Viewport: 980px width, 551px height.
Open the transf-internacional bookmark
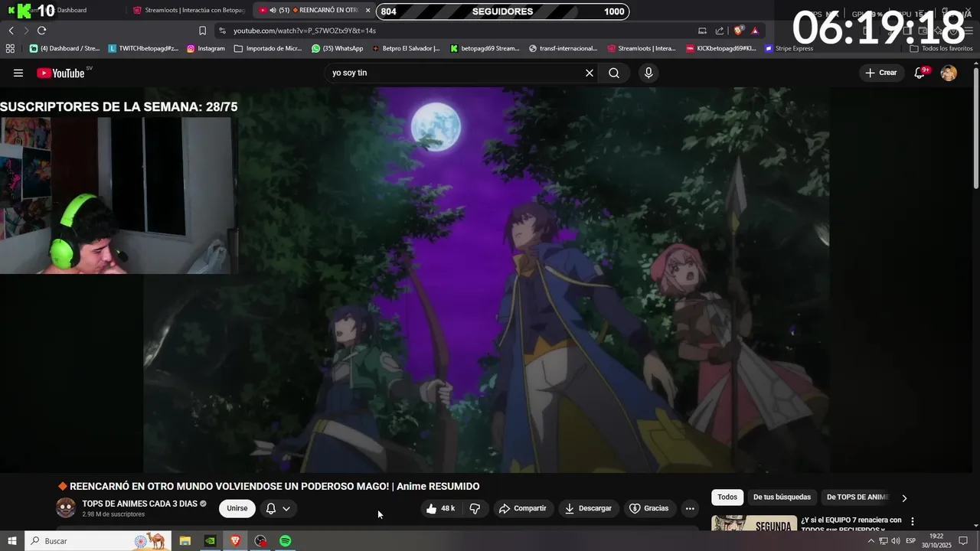tap(563, 48)
